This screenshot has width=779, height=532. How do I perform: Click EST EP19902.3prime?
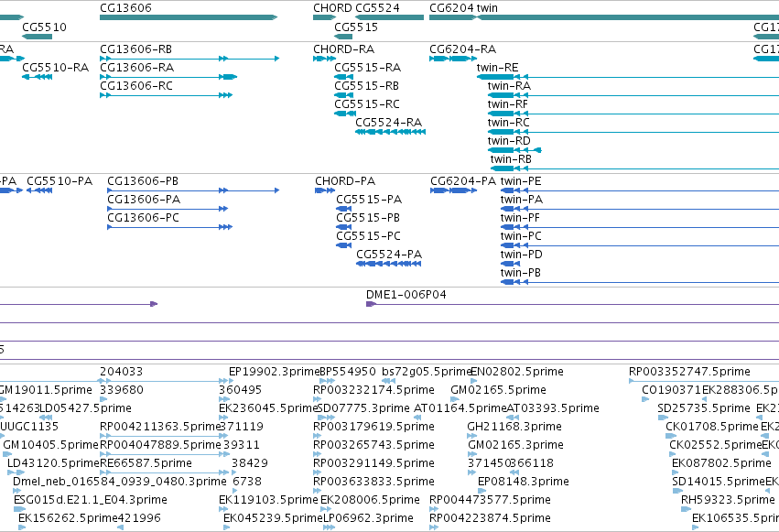tap(274, 372)
